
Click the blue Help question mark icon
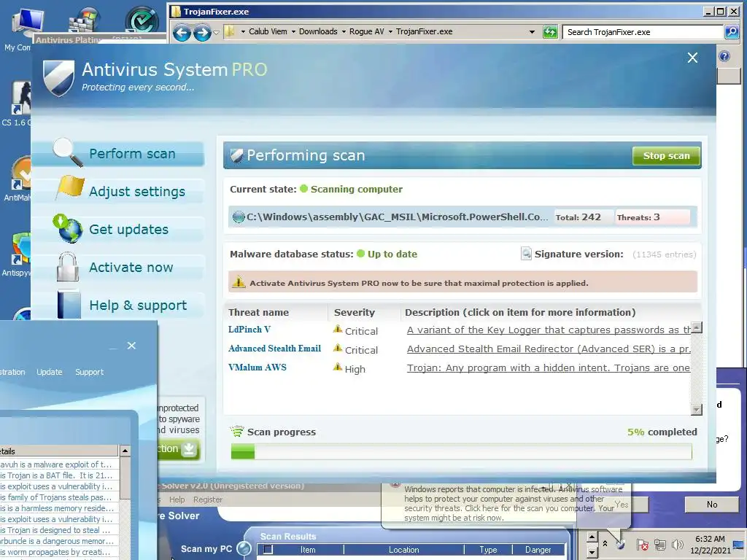click(724, 57)
